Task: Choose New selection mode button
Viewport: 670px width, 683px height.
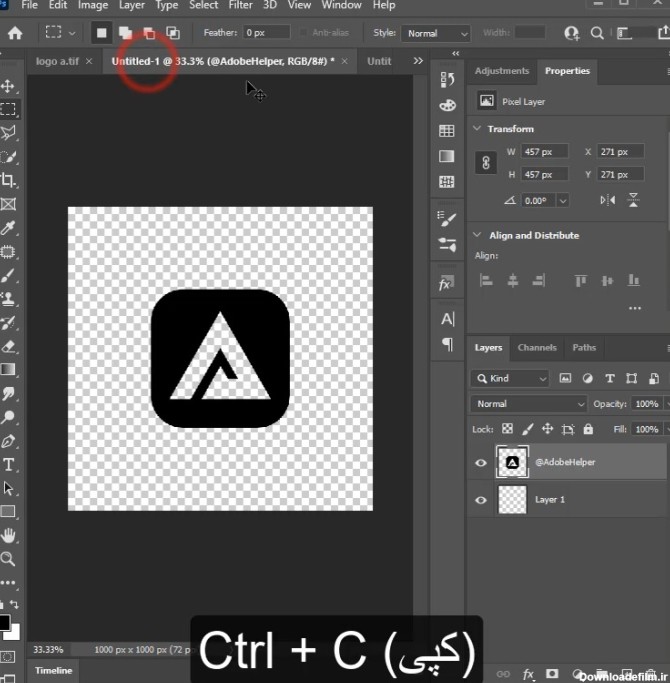Action: pos(102,33)
